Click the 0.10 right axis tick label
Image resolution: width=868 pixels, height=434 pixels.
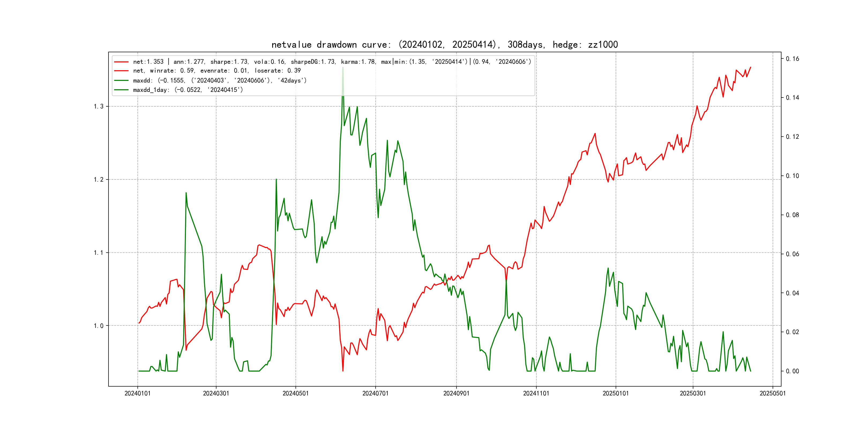coord(792,176)
